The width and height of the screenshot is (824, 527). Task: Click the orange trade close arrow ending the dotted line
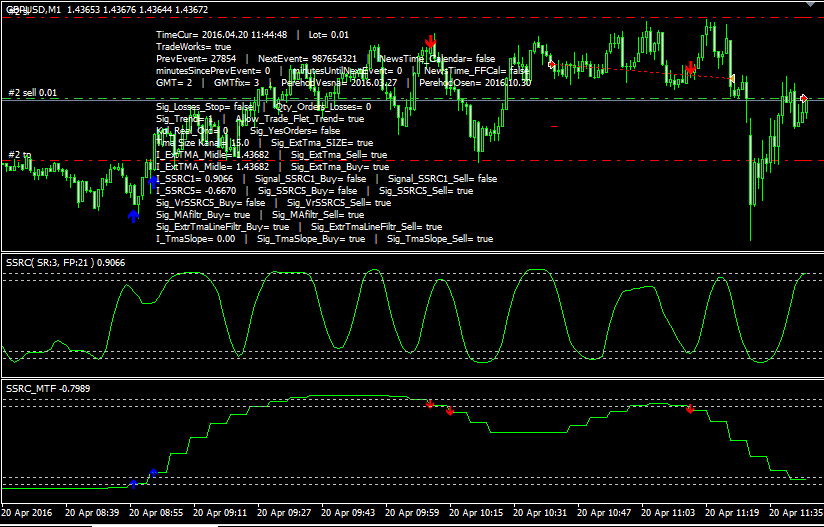pyautogui.click(x=731, y=78)
